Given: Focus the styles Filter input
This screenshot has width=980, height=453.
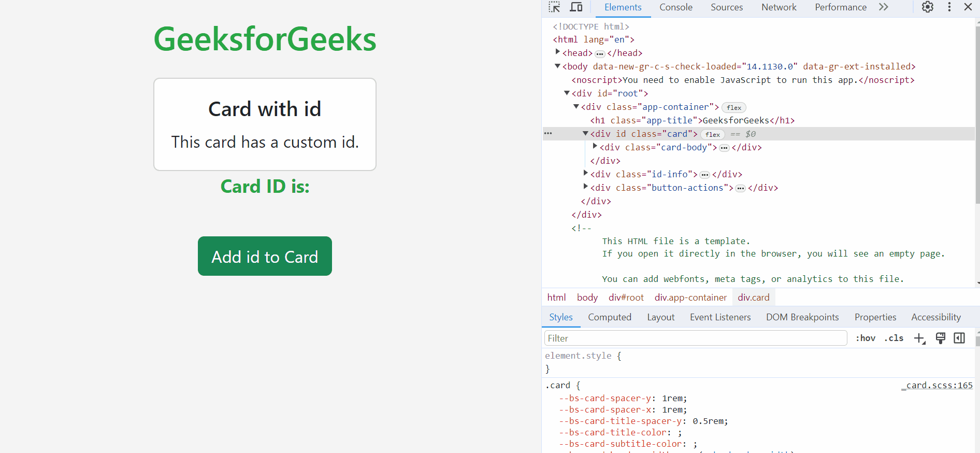Looking at the screenshot, I should point(695,338).
